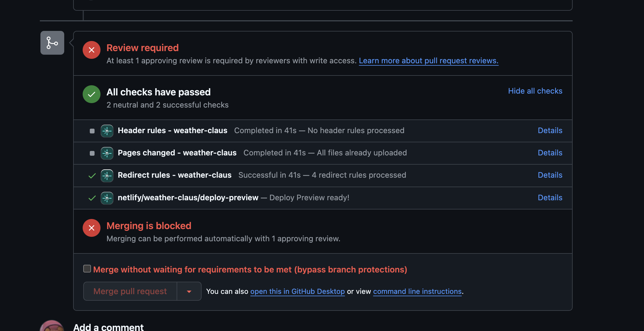Open Details for the deploy-preview check
644x331 pixels.
pyautogui.click(x=550, y=198)
